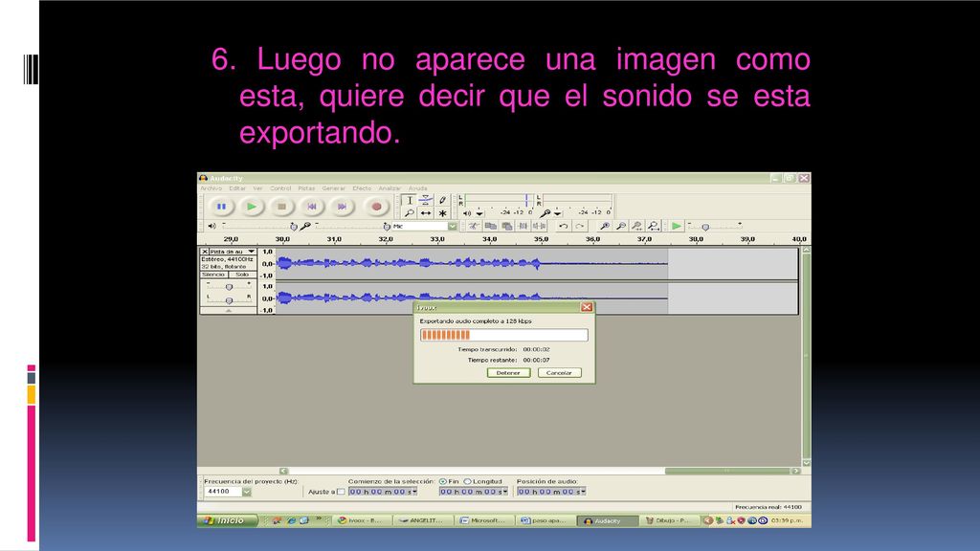The width and height of the screenshot is (980, 551).
Task: Click the Trim audio icon
Action: pos(523,226)
